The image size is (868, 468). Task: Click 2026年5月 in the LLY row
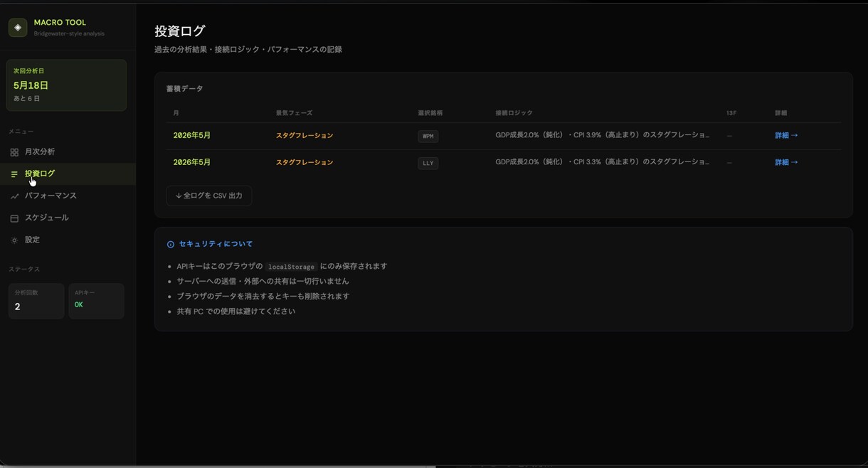coord(192,162)
